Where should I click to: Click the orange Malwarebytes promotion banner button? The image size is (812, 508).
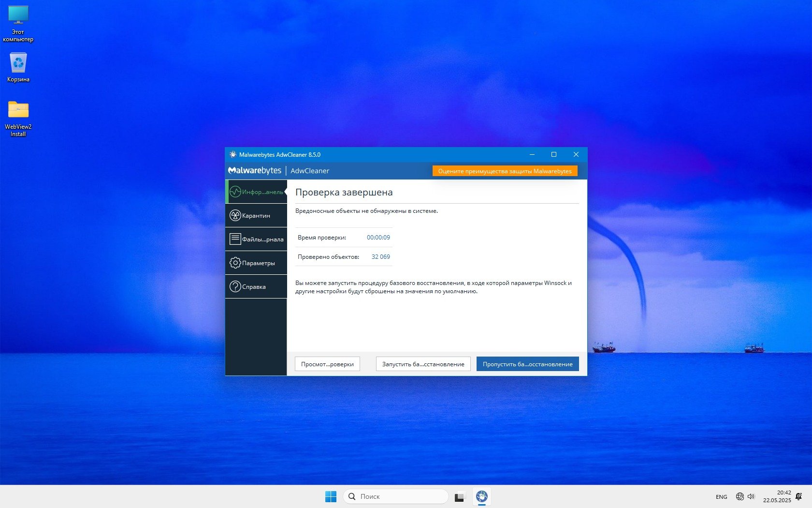coord(505,171)
